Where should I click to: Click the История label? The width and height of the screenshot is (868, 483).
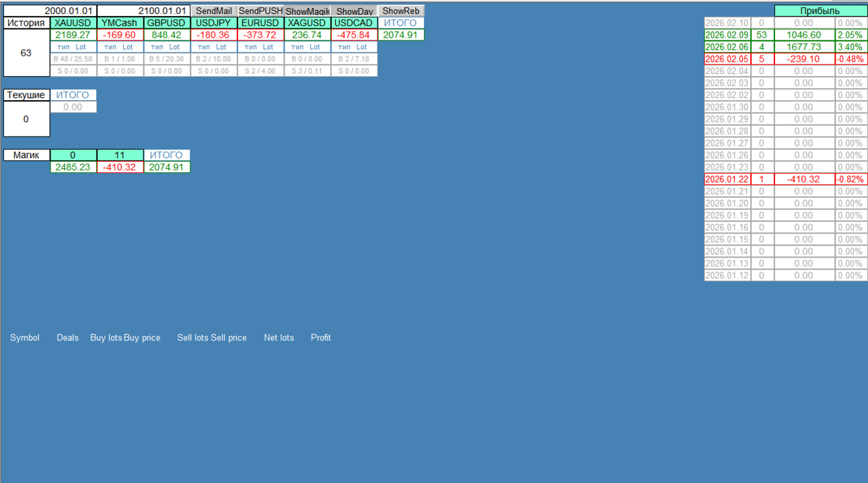tap(27, 23)
